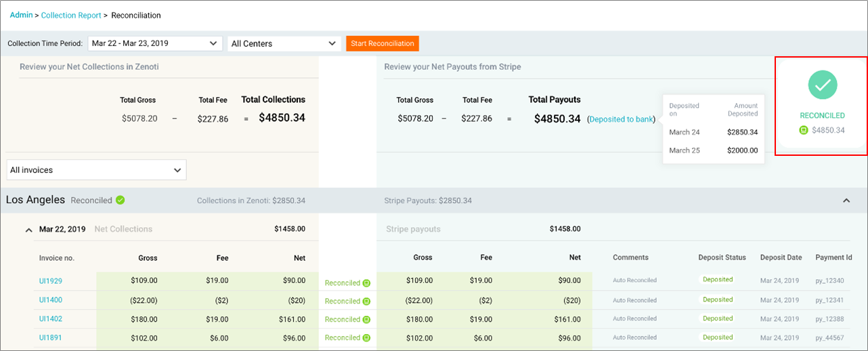Image resolution: width=868 pixels, height=351 pixels.
Task: Collapse the Los Angeles section chevron
Action: tap(846, 201)
